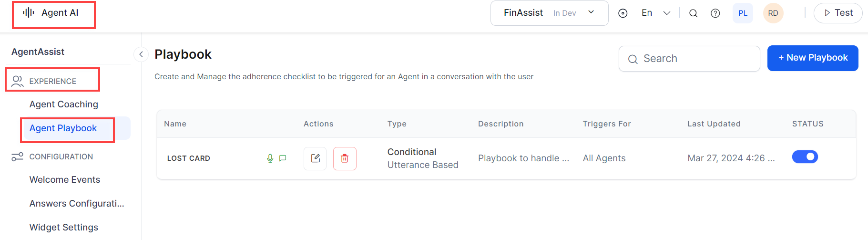868x240 pixels.
Task: Delete the LOST CARD playbook
Action: coord(345,158)
